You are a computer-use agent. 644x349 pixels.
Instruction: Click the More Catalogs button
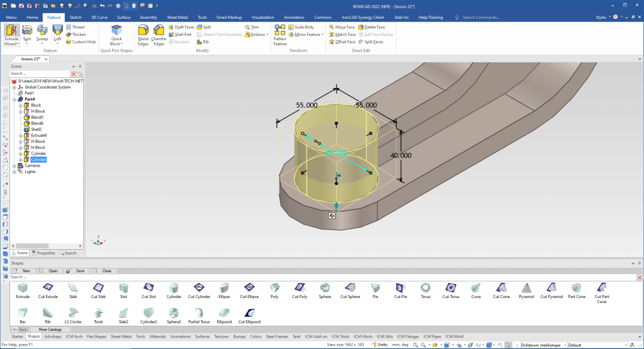click(x=51, y=329)
